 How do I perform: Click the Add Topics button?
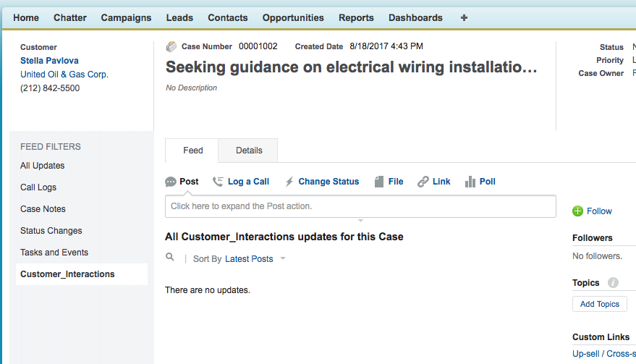pos(599,304)
